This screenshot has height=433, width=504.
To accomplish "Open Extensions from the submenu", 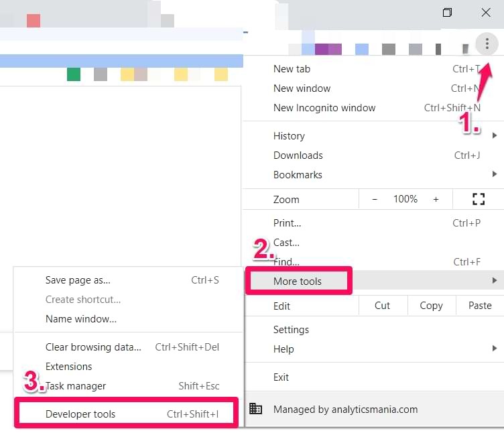I will click(x=69, y=367).
